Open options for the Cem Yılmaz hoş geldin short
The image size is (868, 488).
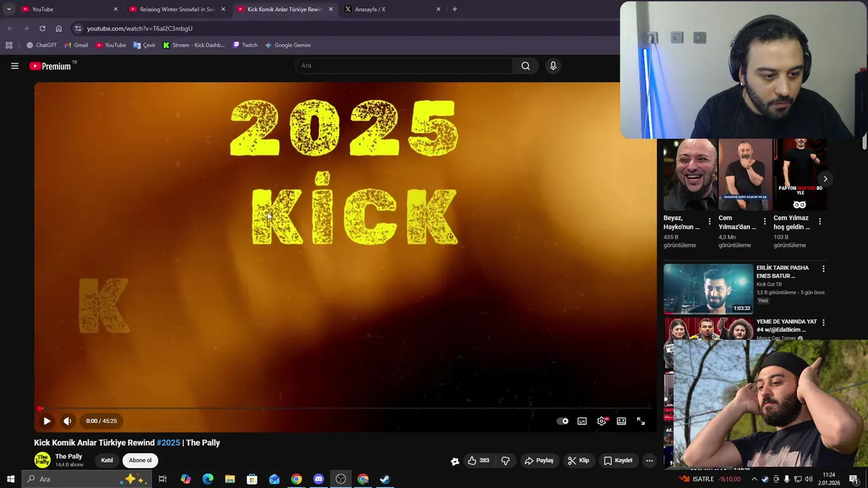(x=820, y=222)
